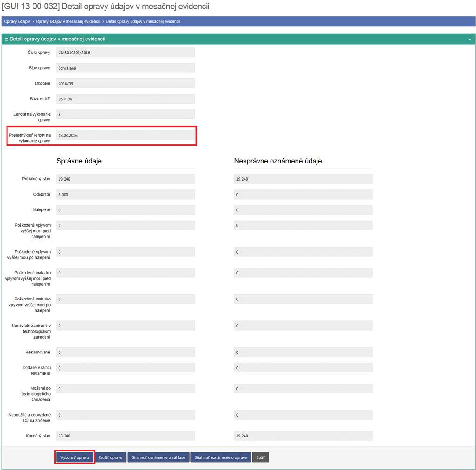Screen dimensions: 476x470
Task: Click the Vykonať opravu button
Action: (x=75, y=457)
